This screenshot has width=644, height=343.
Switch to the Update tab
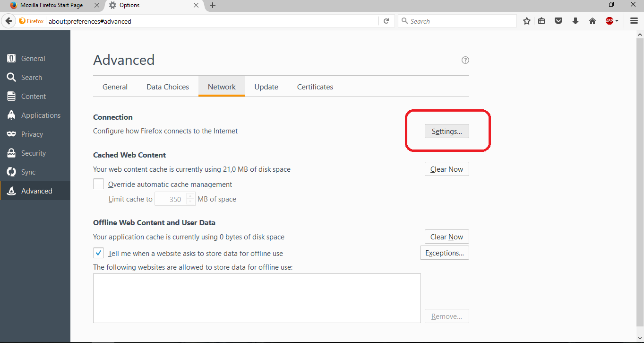(266, 87)
